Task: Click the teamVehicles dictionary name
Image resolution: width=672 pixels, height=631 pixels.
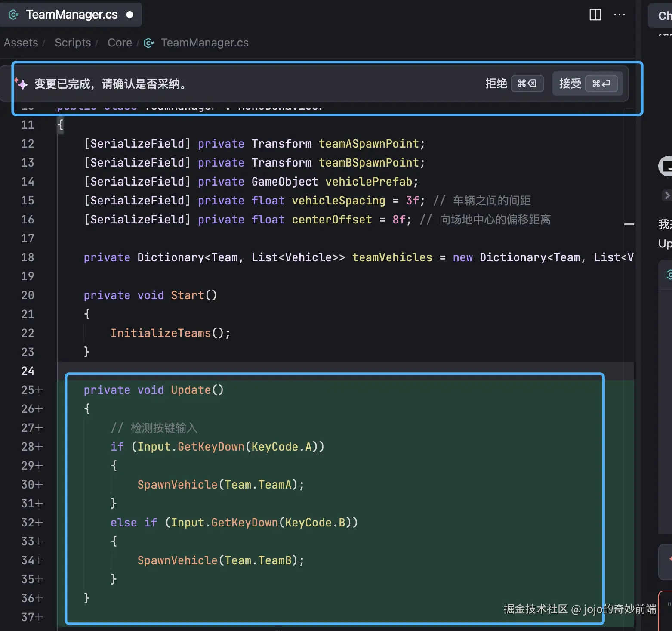Action: [x=392, y=257]
